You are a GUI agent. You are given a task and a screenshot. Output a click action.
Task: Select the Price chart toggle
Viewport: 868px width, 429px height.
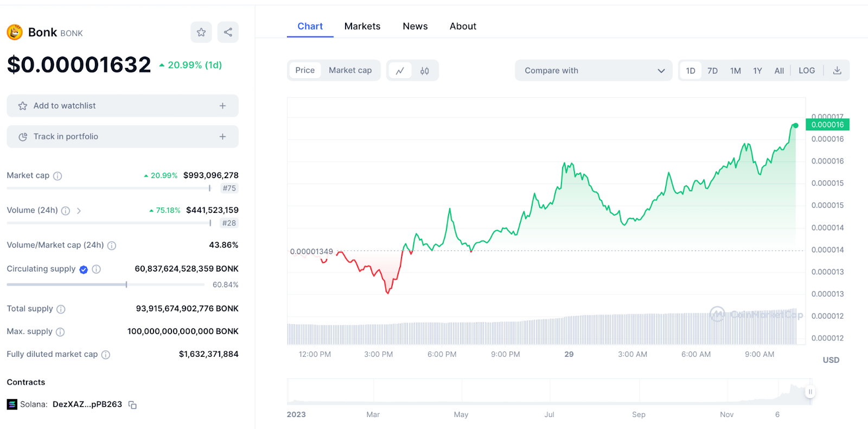pyautogui.click(x=305, y=70)
